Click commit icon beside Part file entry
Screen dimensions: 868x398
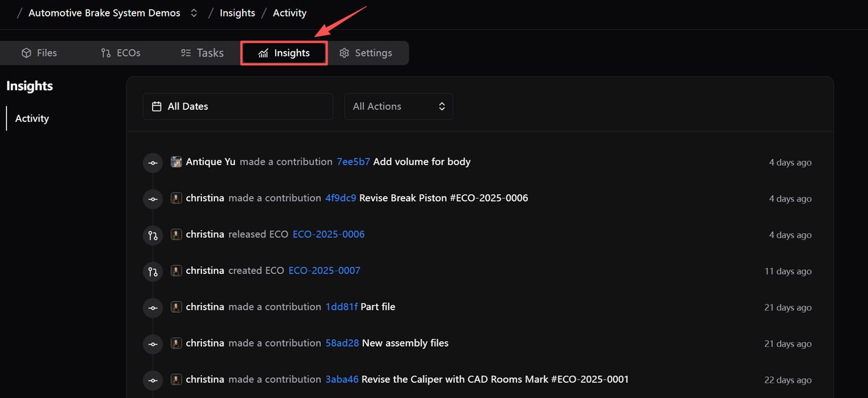click(x=153, y=308)
